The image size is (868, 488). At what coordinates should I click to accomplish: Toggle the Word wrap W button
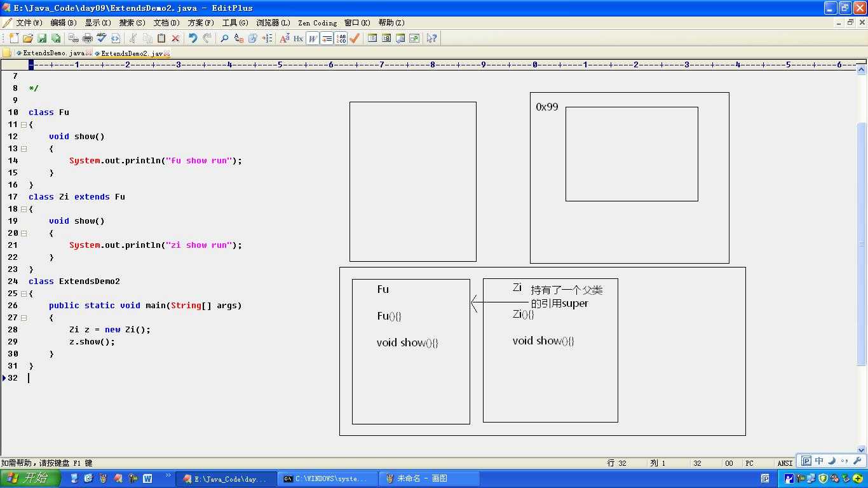(313, 38)
